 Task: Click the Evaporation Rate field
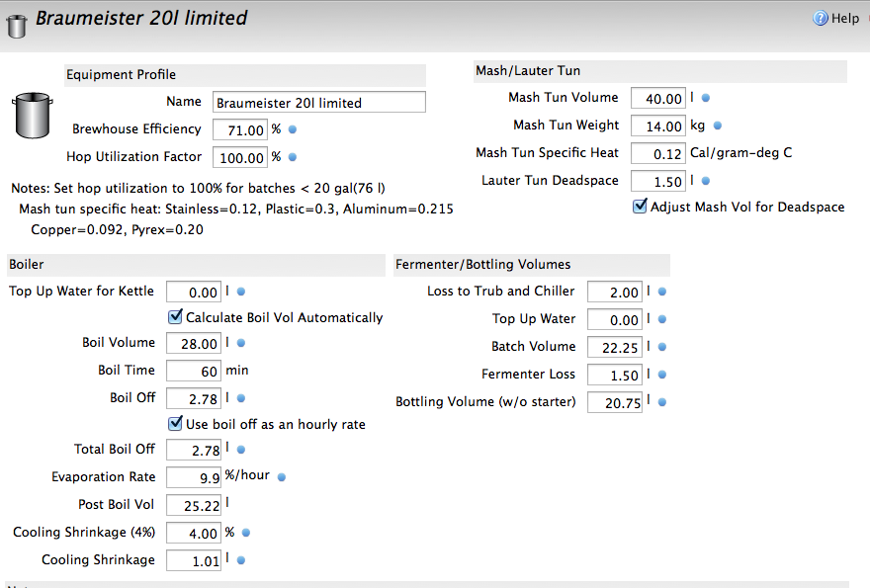coord(194,477)
